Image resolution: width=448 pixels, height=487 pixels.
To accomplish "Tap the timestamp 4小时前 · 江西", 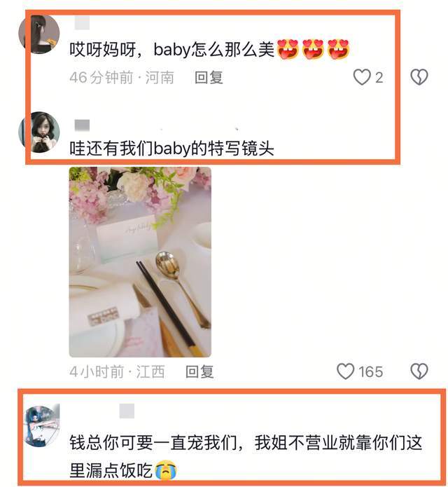I will (x=117, y=371).
